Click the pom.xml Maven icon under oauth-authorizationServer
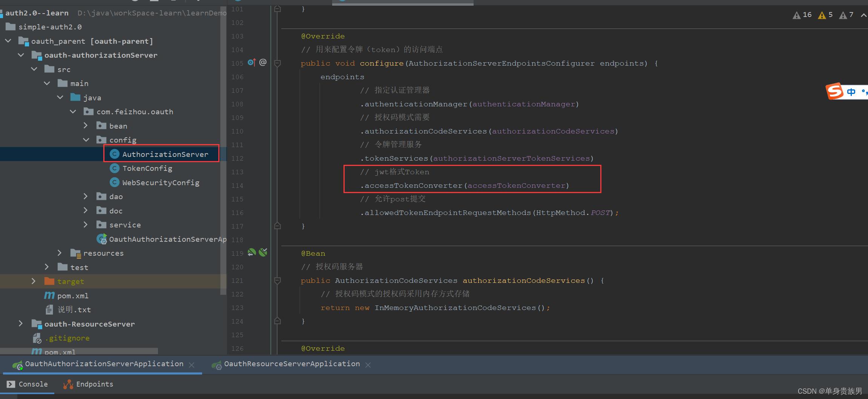Screen dimensions: 868x399 coord(49,295)
